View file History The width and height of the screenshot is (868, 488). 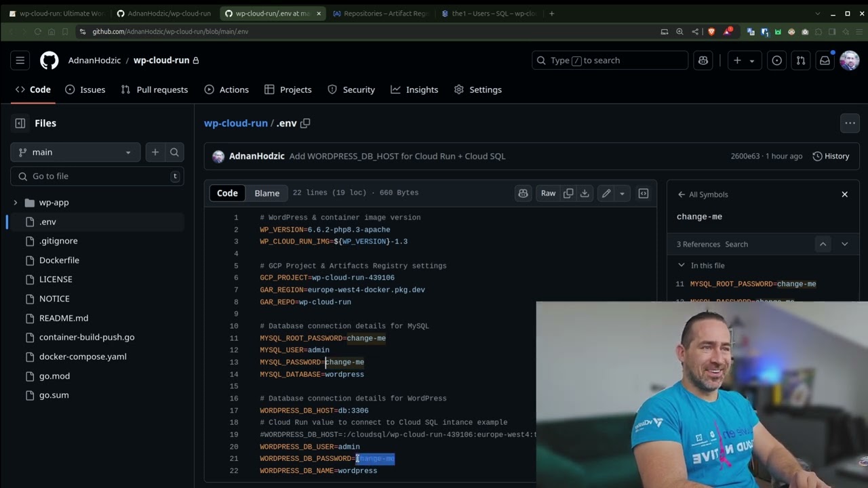(831, 156)
